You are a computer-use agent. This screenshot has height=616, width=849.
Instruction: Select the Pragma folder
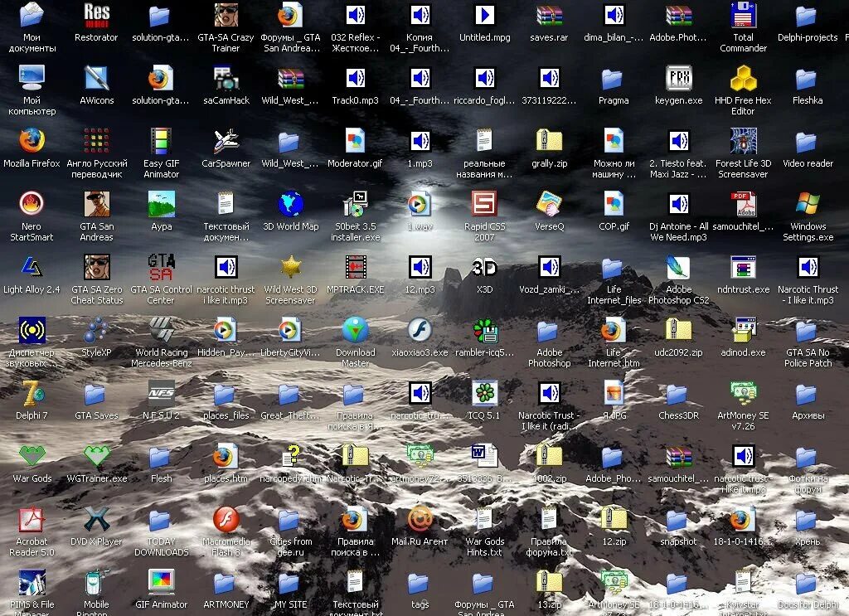click(x=614, y=78)
